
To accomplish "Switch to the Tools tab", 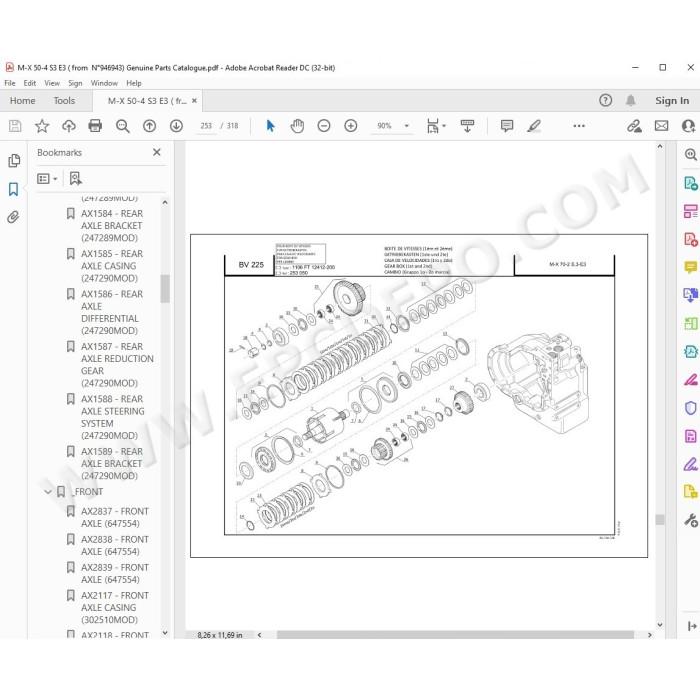I will pos(64,101).
